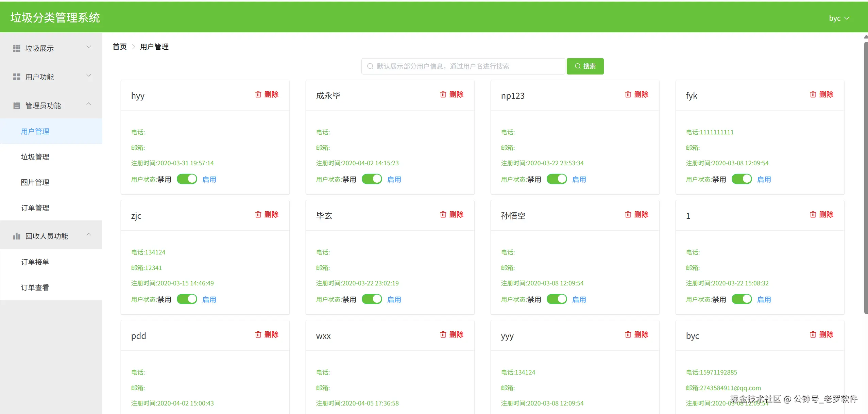Click trash icon on np123 card
The width and height of the screenshot is (868, 414).
pyautogui.click(x=628, y=95)
